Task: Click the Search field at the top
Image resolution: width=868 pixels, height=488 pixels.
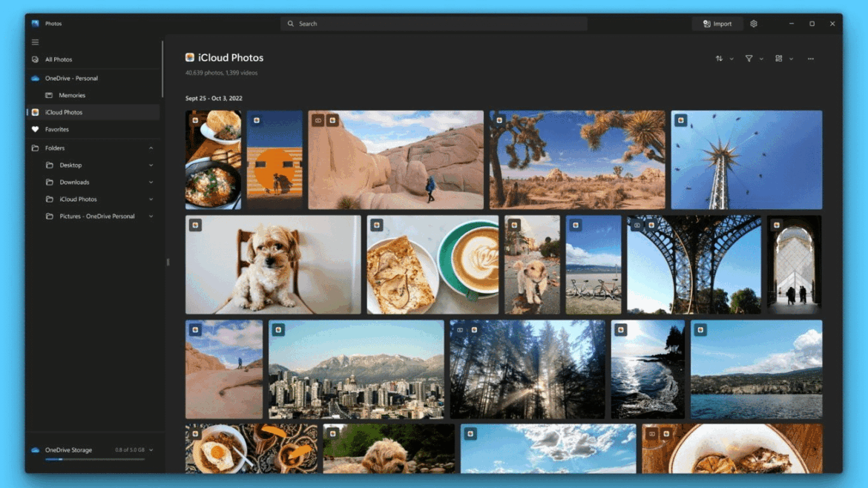Action: point(433,23)
